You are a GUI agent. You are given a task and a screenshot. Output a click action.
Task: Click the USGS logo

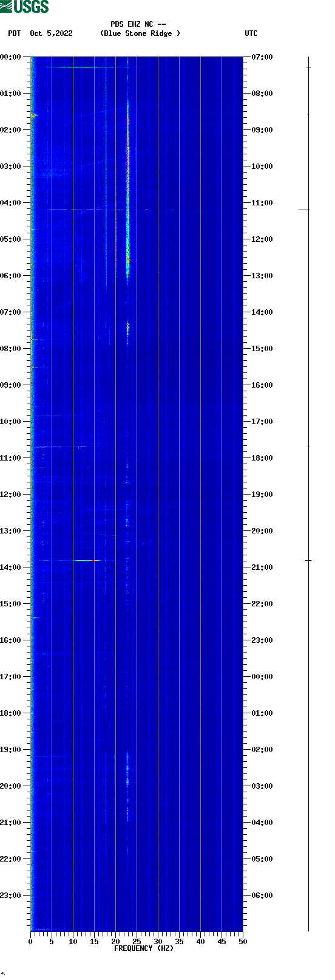point(24,7)
